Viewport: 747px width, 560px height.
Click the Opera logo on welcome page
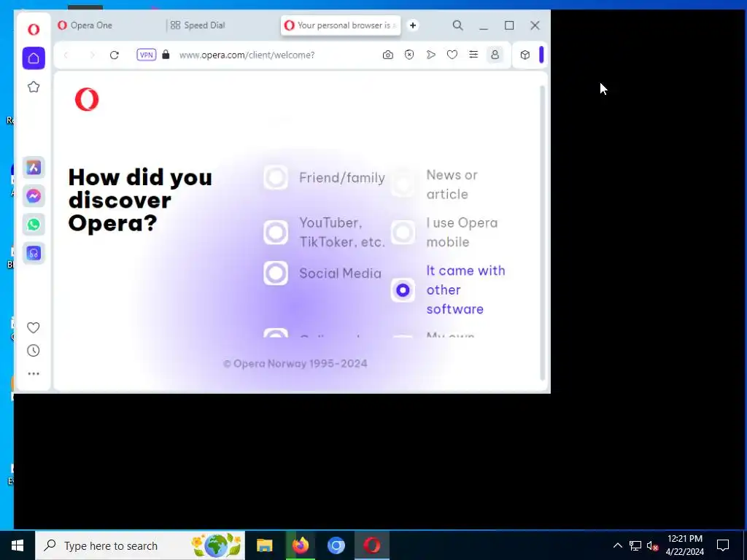coord(87,99)
